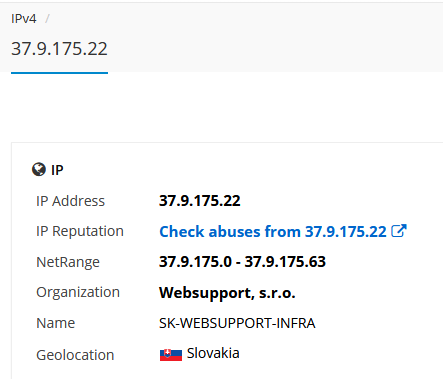The width and height of the screenshot is (443, 379).
Task: Click the globe icon beside IP heading
Action: (39, 169)
